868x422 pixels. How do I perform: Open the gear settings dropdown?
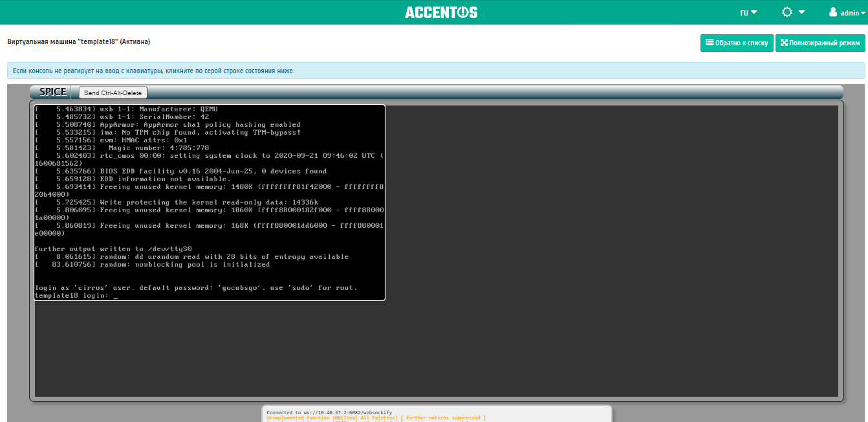793,12
